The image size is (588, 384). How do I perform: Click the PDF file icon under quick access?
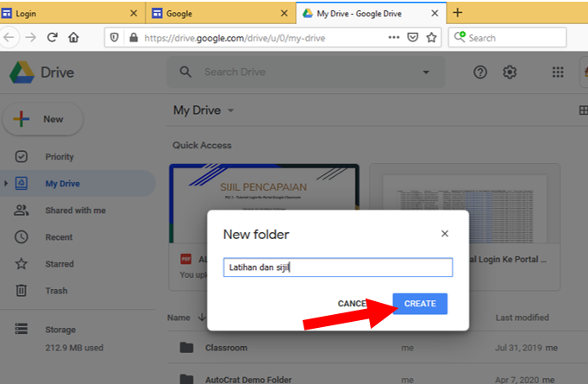click(x=186, y=259)
